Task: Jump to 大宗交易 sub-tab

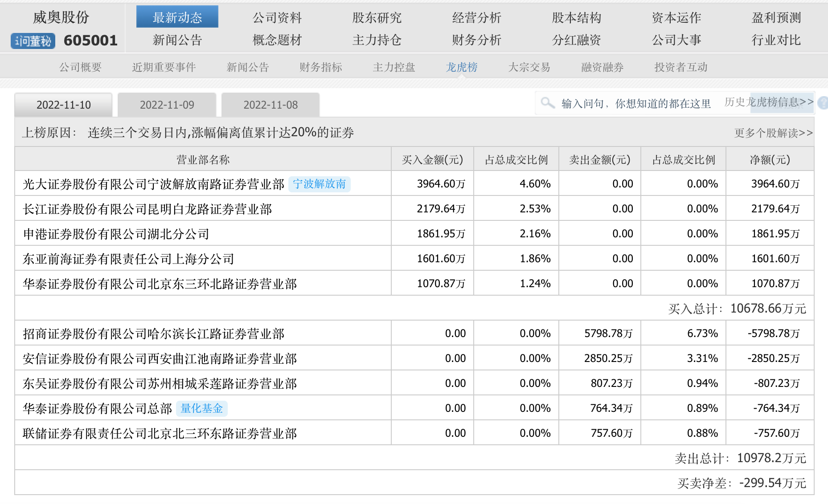Action: pyautogui.click(x=529, y=67)
